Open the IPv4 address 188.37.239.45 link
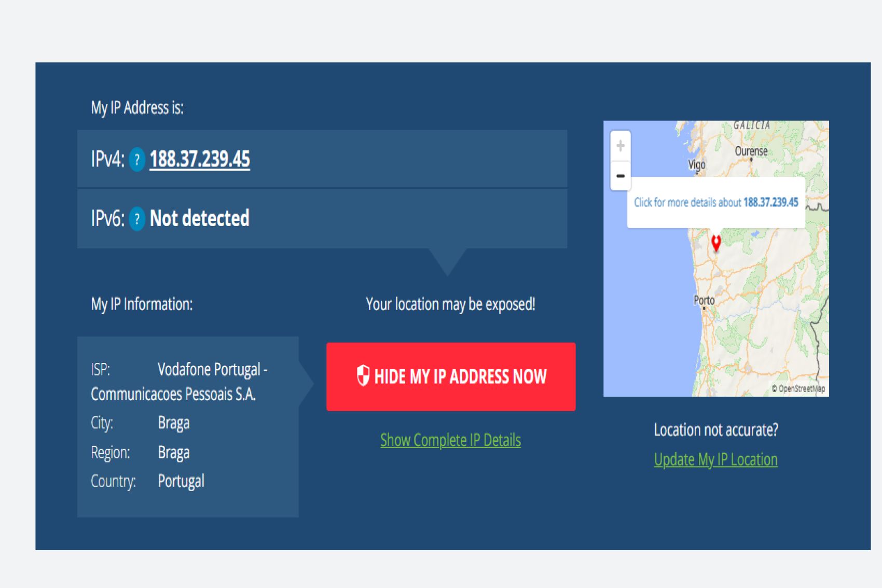The height and width of the screenshot is (588, 882). coord(200,159)
